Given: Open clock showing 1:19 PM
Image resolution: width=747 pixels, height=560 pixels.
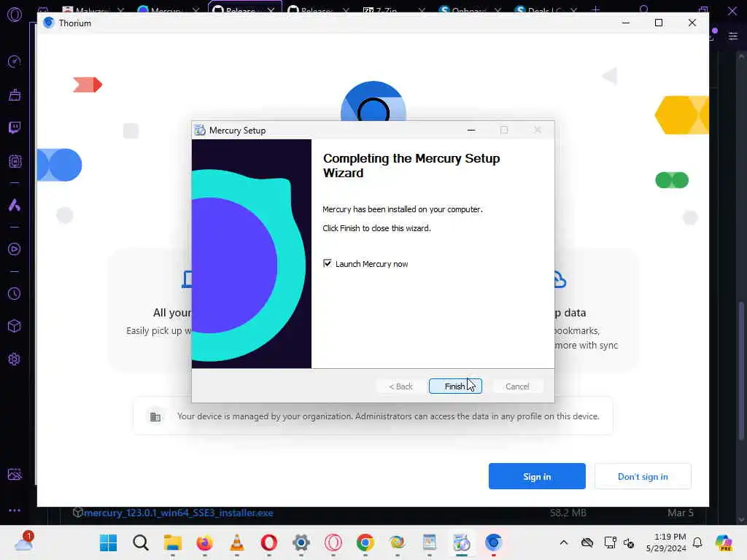Looking at the screenshot, I should coord(666,542).
